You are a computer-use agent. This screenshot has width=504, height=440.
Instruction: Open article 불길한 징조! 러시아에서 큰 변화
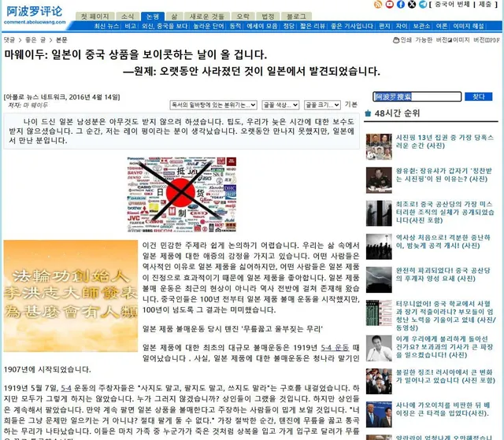point(446,376)
